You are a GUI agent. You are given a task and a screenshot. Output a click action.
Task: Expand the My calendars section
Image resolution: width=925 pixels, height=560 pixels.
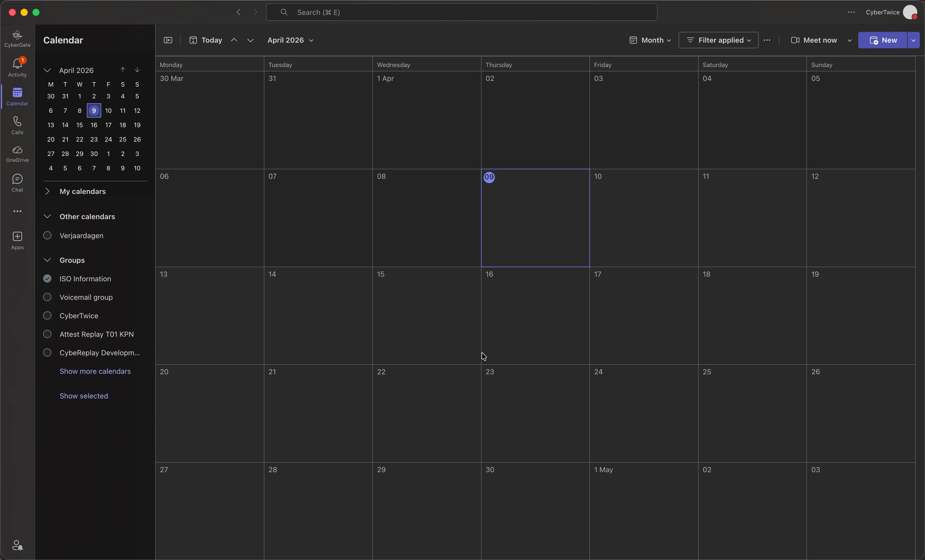[x=47, y=191]
